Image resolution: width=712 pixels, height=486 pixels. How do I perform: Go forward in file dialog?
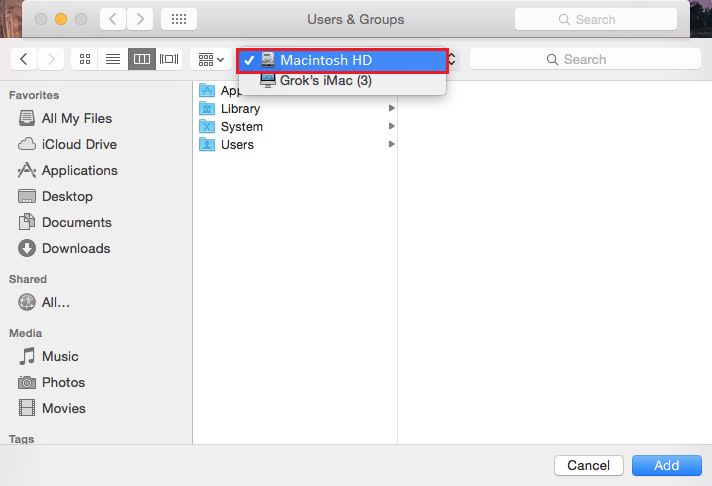[51, 59]
